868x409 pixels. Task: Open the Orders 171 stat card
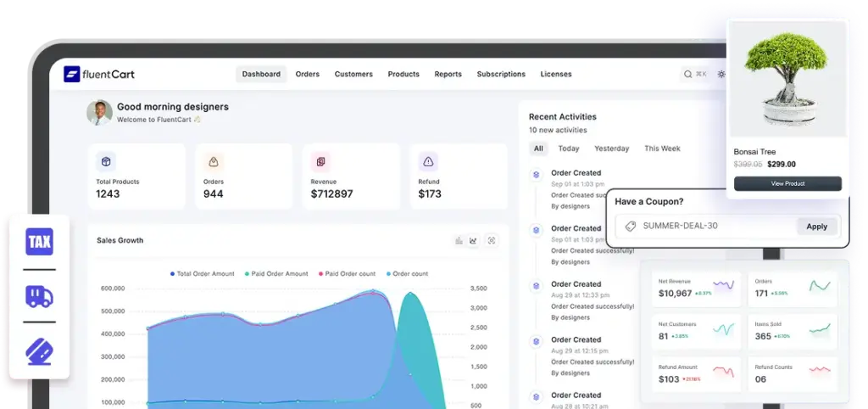pyautogui.click(x=793, y=289)
